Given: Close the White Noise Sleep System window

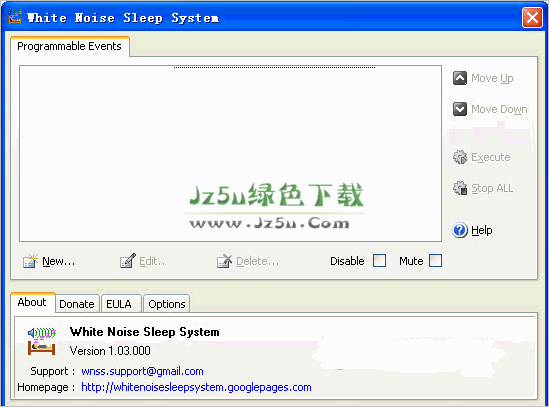Looking at the screenshot, I should click(x=532, y=17).
